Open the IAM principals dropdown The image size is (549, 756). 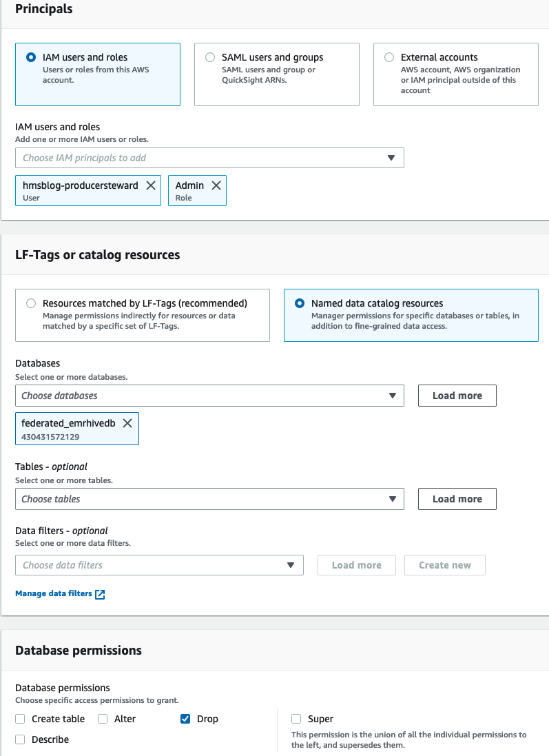pyautogui.click(x=209, y=158)
